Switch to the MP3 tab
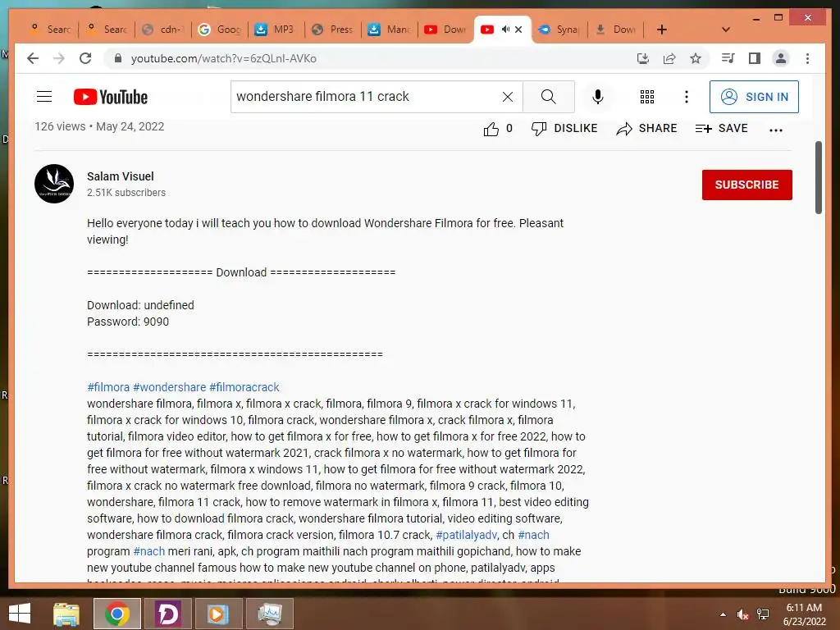The width and height of the screenshot is (840, 630). [x=276, y=30]
